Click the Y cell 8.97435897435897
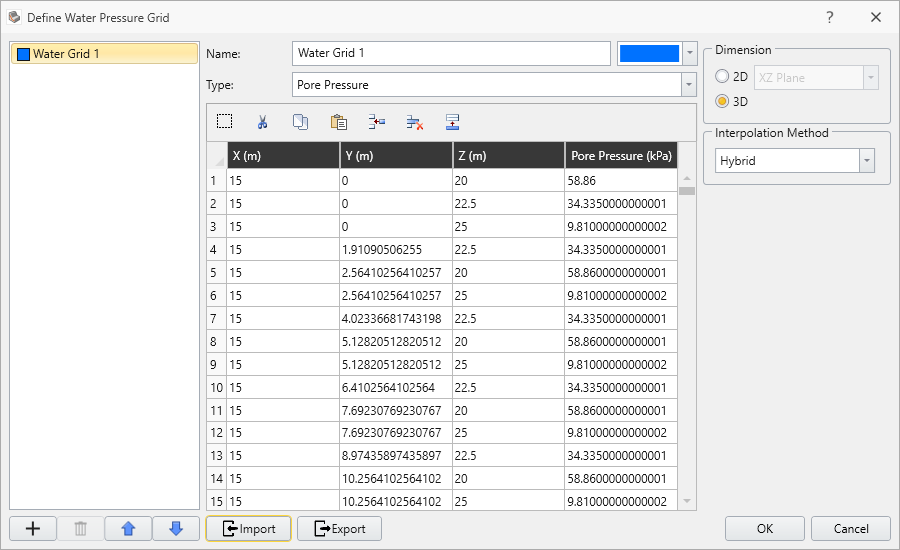The image size is (900, 550). (396, 455)
